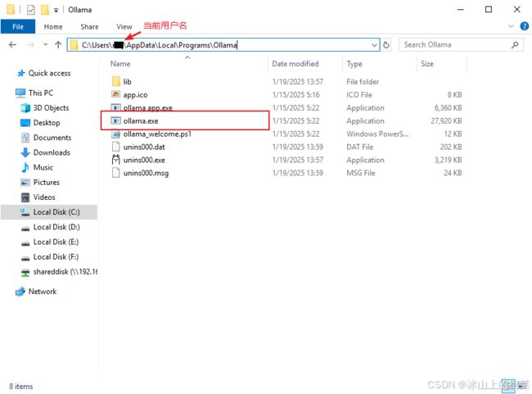Open the Music folder in the sidebar
This screenshot has height=394, width=532.
pyautogui.click(x=43, y=167)
